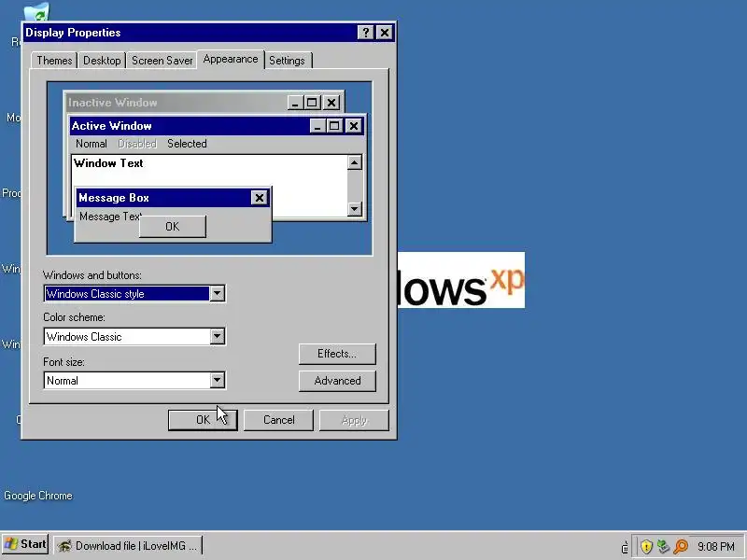747x560 pixels.
Task: Open the Start menu
Action: click(x=25, y=544)
